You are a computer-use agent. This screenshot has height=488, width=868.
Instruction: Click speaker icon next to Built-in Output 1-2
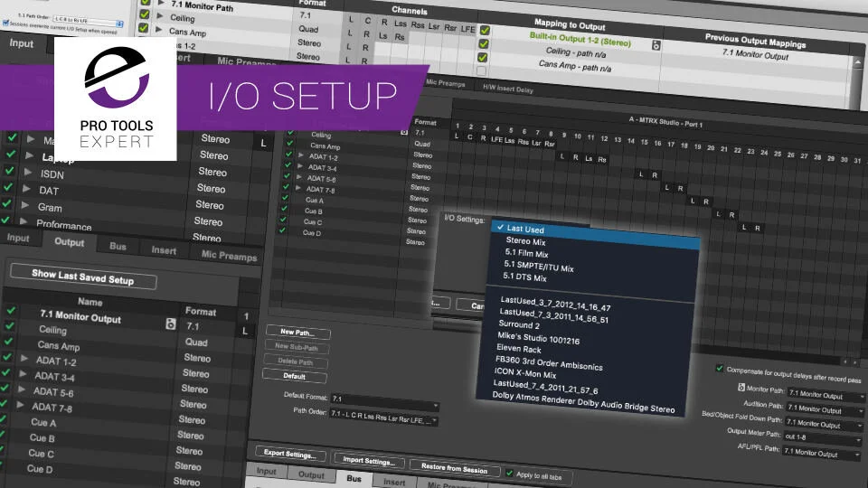pos(656,45)
